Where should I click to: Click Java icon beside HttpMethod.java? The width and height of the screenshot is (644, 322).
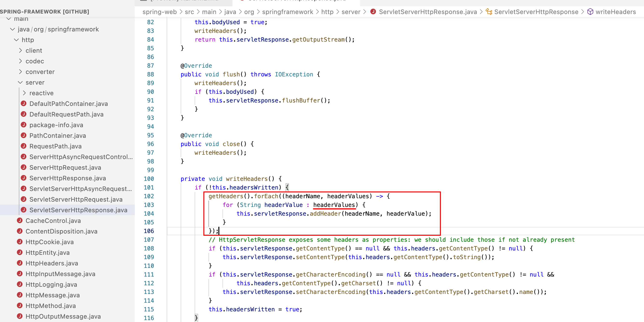click(x=20, y=306)
